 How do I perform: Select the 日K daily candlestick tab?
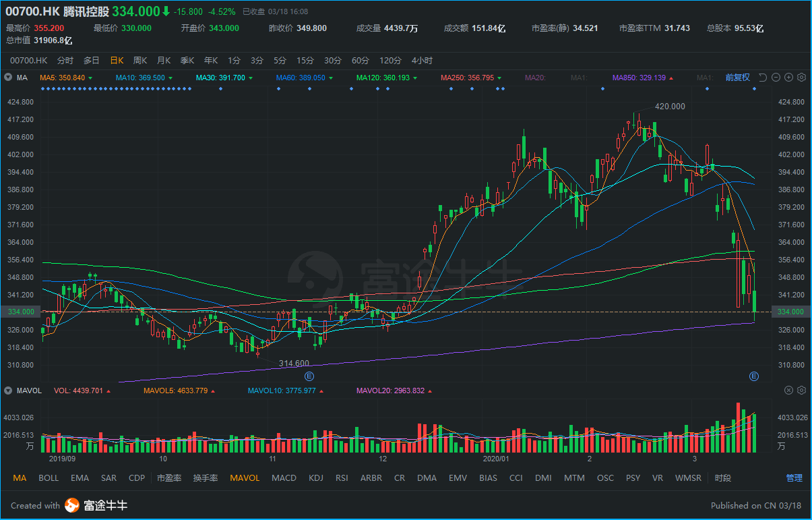point(117,60)
